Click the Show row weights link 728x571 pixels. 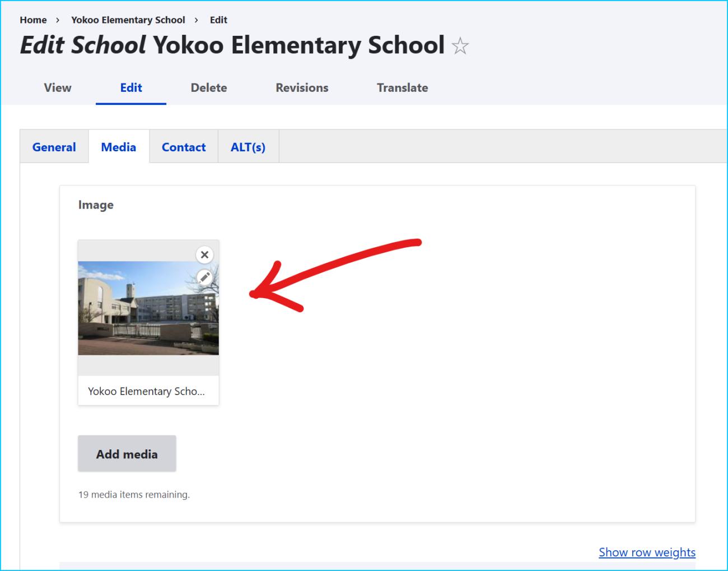click(x=647, y=553)
